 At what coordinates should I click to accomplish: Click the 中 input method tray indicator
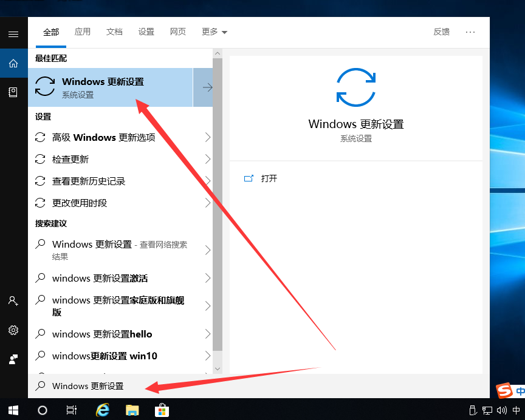pos(516,410)
